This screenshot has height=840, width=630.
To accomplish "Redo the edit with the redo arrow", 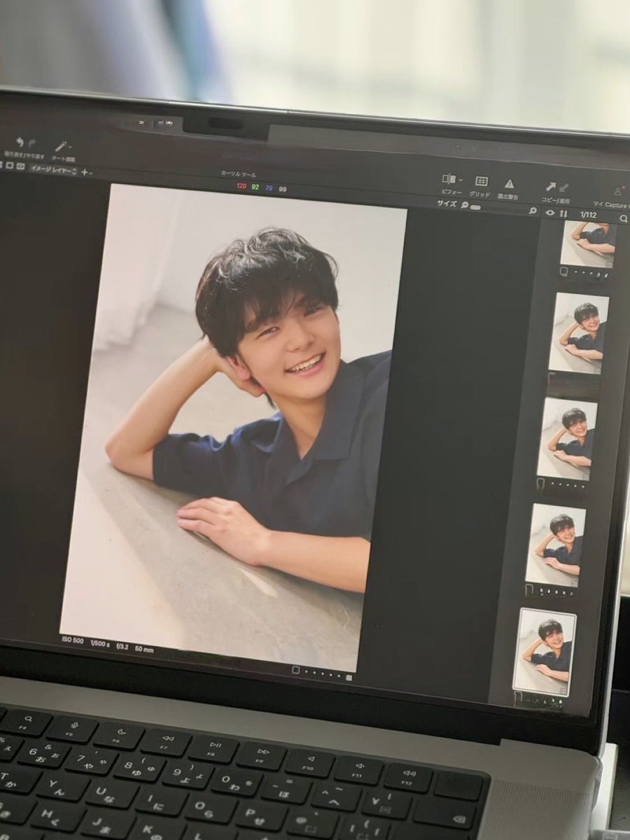I will tap(31, 143).
